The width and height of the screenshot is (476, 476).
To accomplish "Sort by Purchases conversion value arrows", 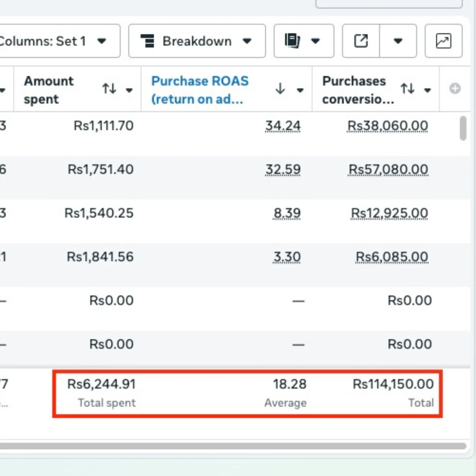I will pyautogui.click(x=408, y=89).
